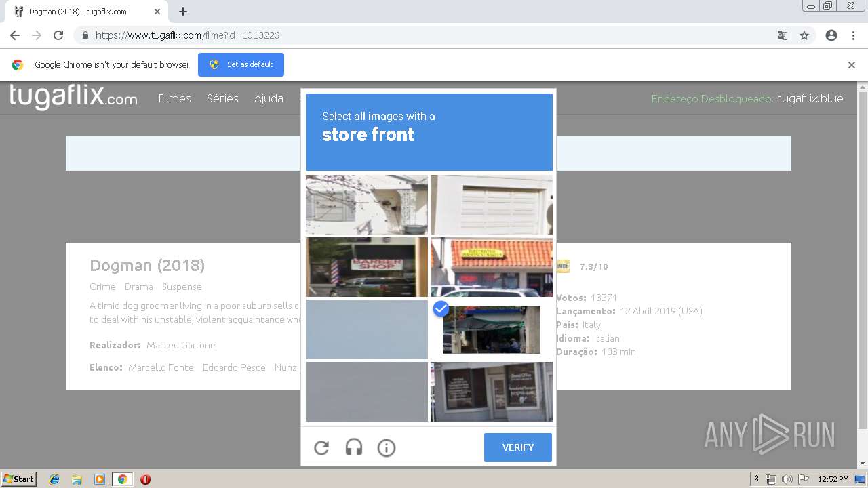This screenshot has width=868, height=488.
Task: Open a new browser tab
Action: (x=183, y=12)
